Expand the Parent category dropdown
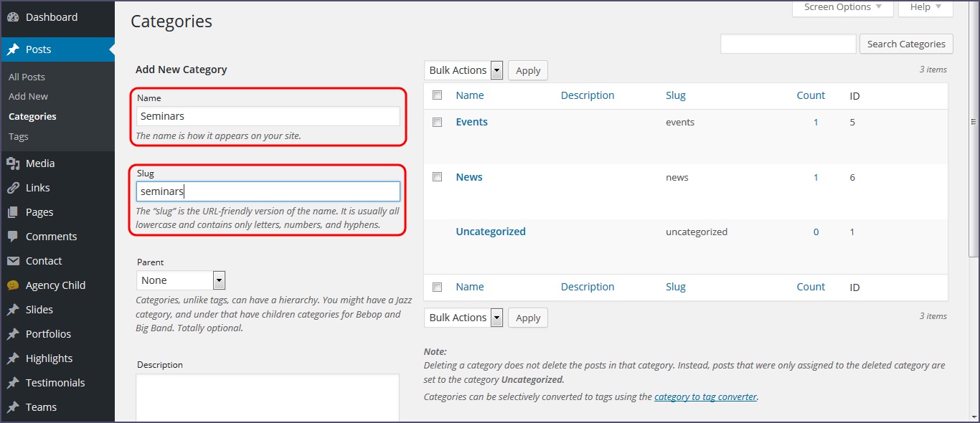 (x=181, y=280)
